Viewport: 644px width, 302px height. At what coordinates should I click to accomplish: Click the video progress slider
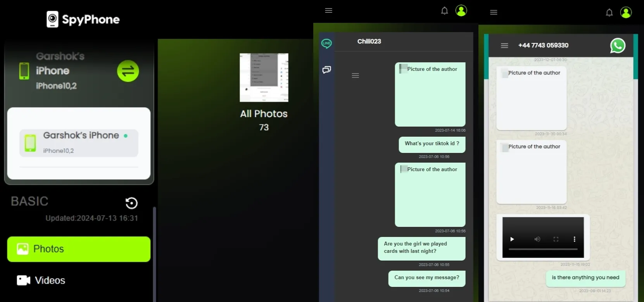coord(543,249)
